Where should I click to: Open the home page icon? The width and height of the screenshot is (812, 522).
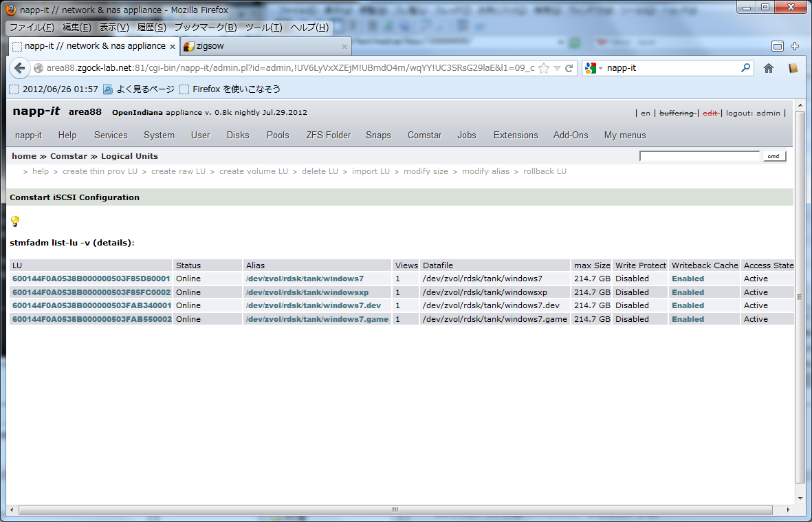(769, 68)
